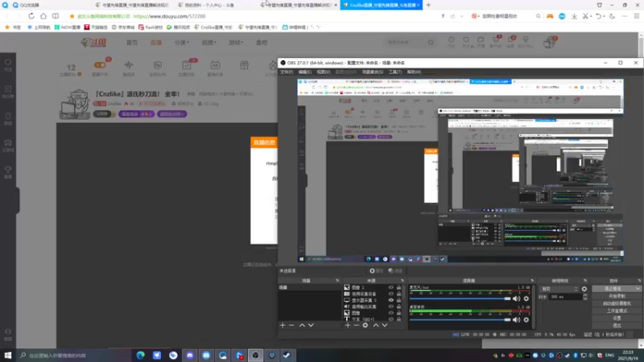Click 直播 link in Douyu navigation
Viewport: 644px width, 362px height.
pos(156,43)
